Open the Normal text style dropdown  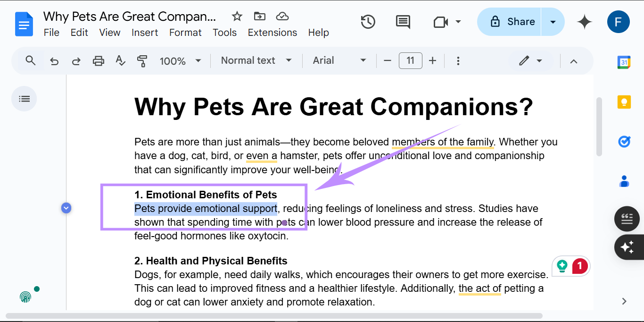[256, 60]
